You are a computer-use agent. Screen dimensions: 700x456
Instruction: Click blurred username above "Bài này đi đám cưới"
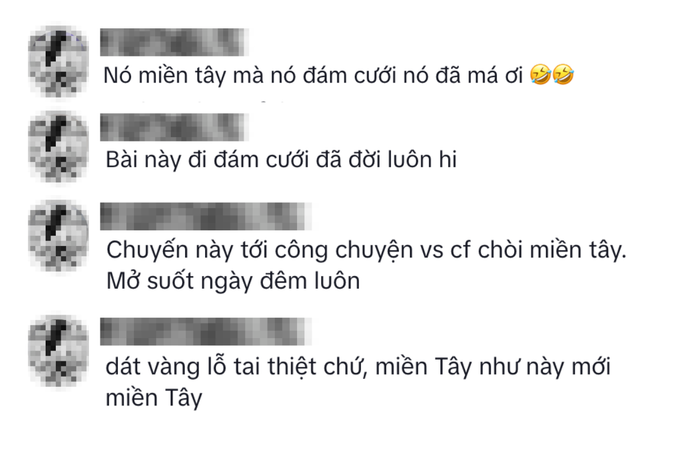pos(174,127)
